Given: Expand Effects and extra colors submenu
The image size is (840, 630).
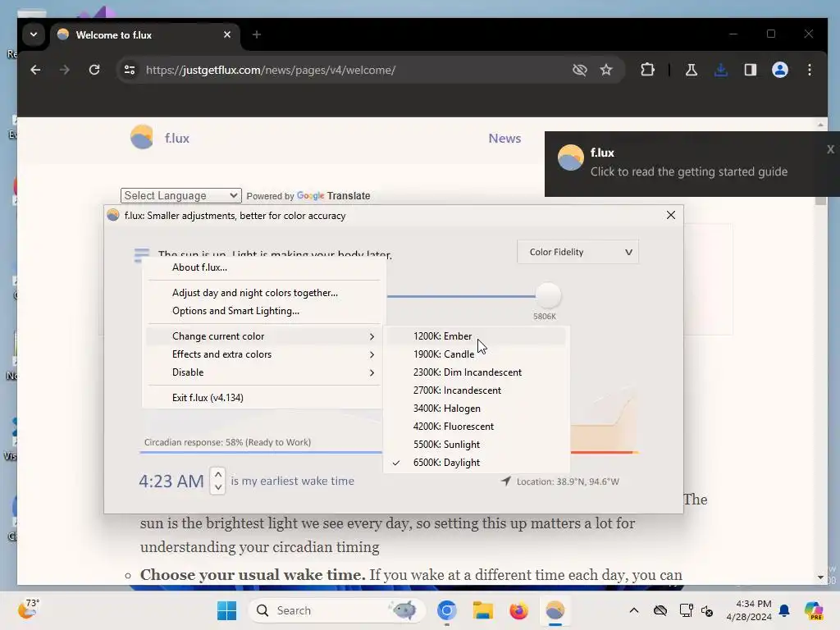Looking at the screenshot, I should tap(263, 354).
